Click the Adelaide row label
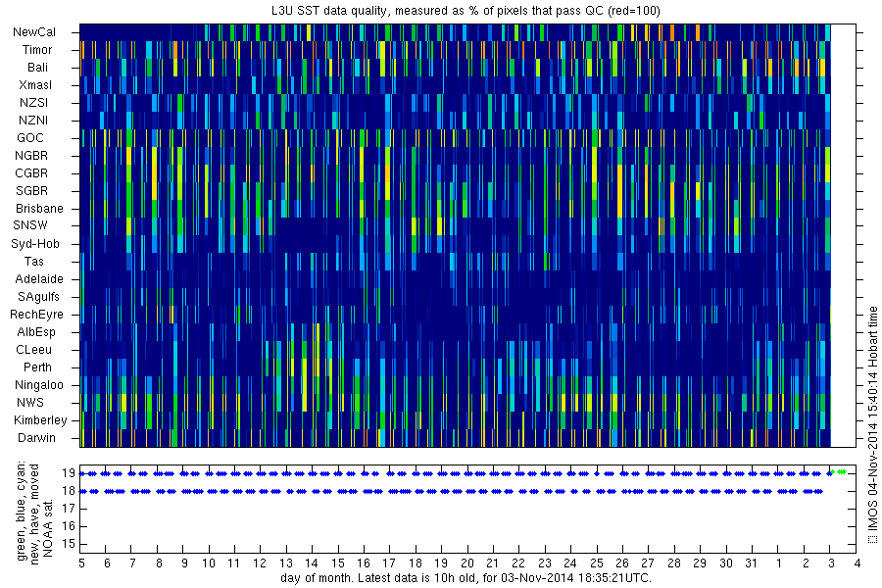This screenshot has height=588, width=882. (x=39, y=278)
